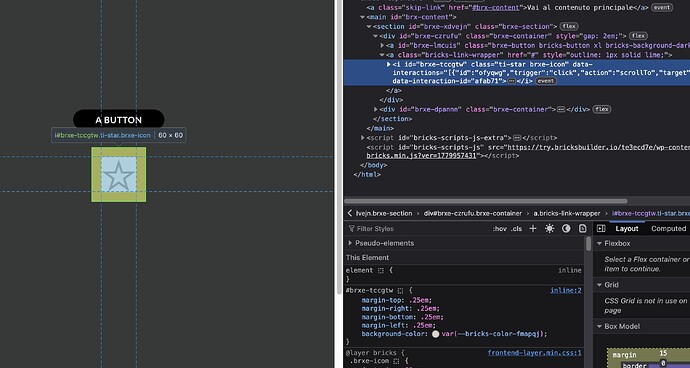This screenshot has height=368, width=690.
Task: Toggle flex badge on section#brxe-xdvejn
Action: pyautogui.click(x=569, y=26)
